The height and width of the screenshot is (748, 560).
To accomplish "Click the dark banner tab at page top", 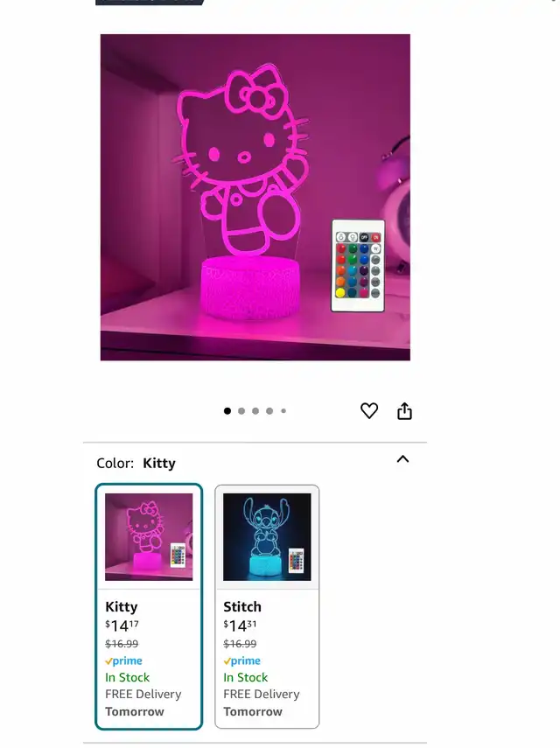I will [x=150, y=3].
